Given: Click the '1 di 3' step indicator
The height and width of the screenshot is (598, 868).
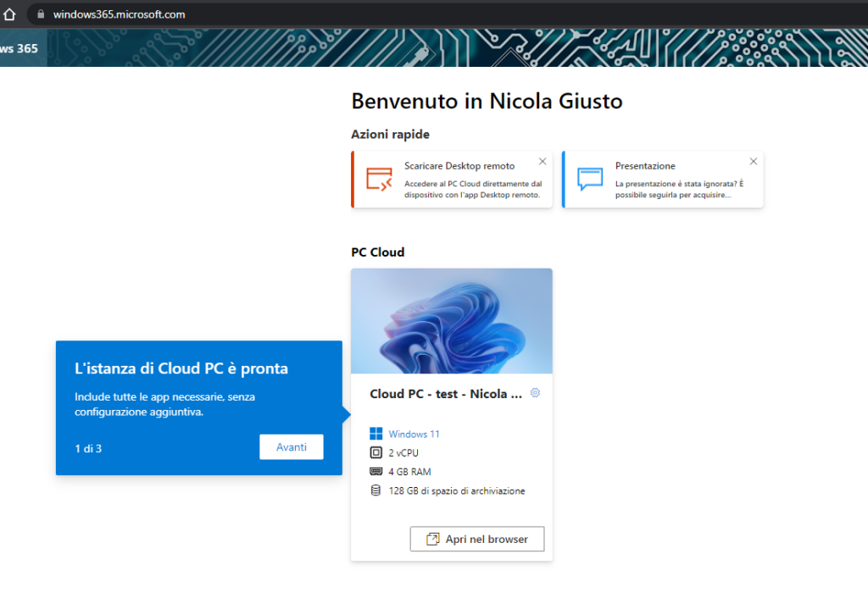Looking at the screenshot, I should pos(88,449).
